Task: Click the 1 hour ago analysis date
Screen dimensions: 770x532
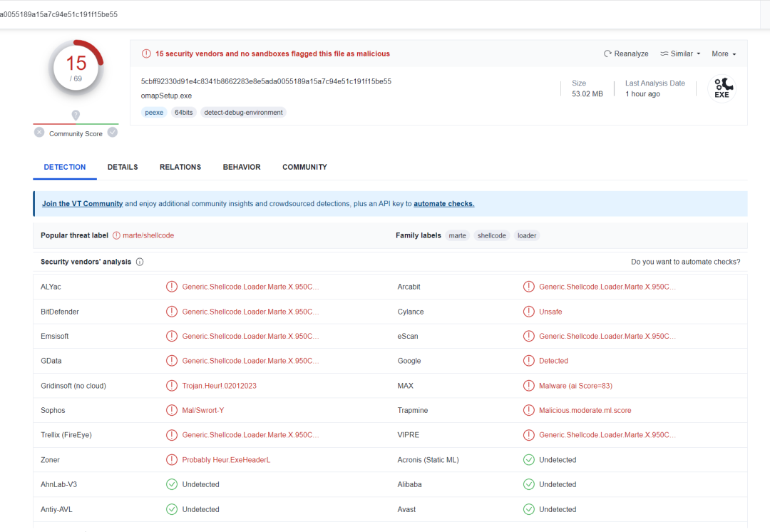Action: 643,94
